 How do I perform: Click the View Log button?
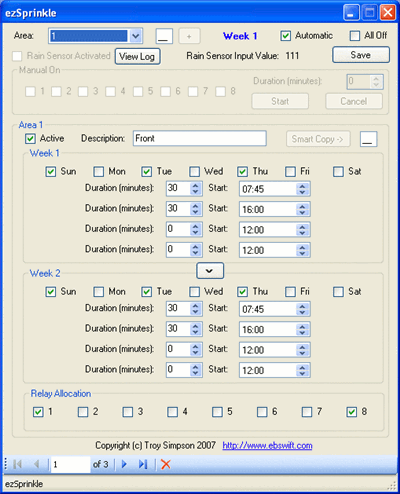click(137, 56)
